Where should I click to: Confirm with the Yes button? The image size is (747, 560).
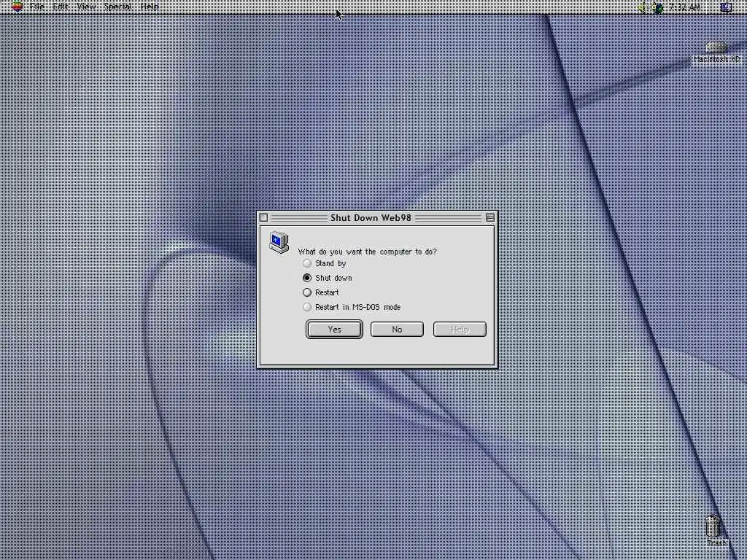coord(334,329)
